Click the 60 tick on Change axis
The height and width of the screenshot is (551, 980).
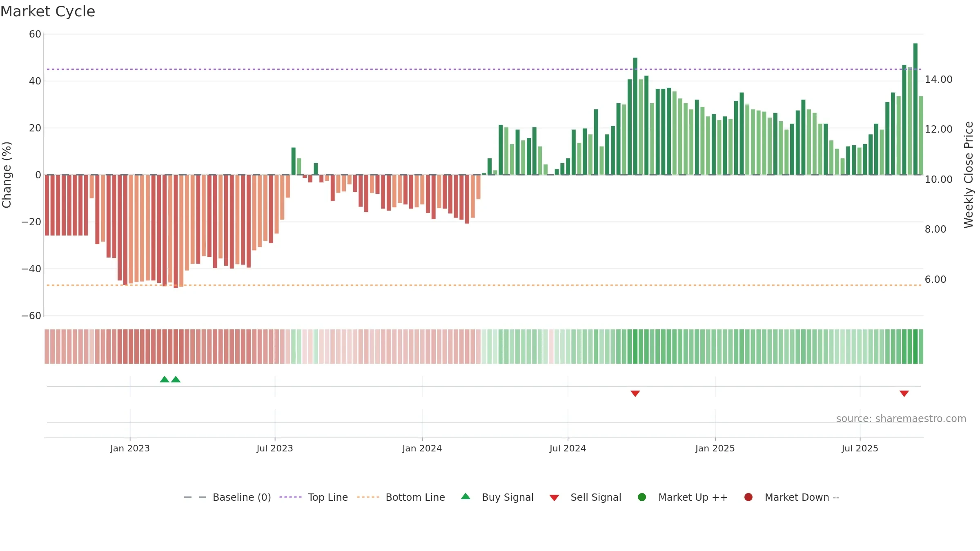pos(35,34)
